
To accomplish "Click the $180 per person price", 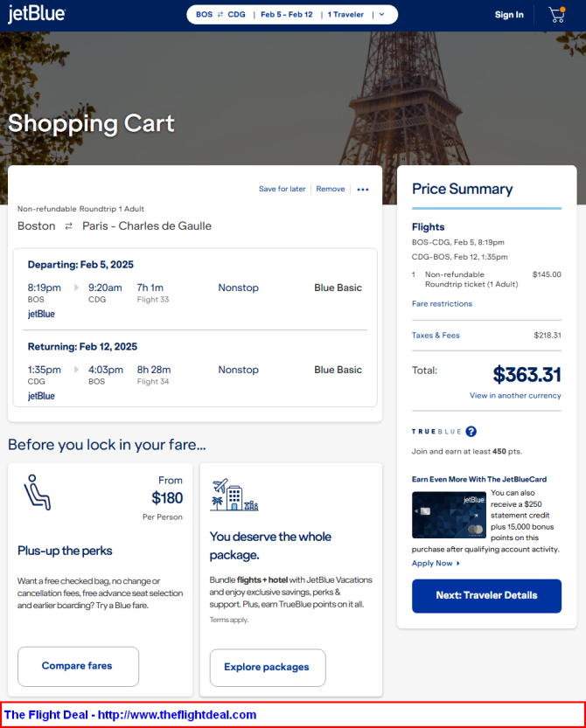I will pyautogui.click(x=167, y=498).
